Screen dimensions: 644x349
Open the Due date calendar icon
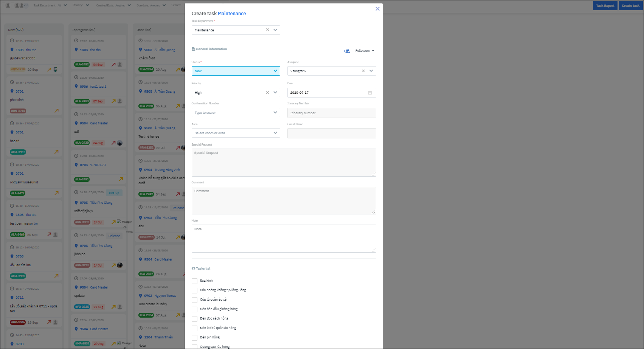[x=370, y=93]
